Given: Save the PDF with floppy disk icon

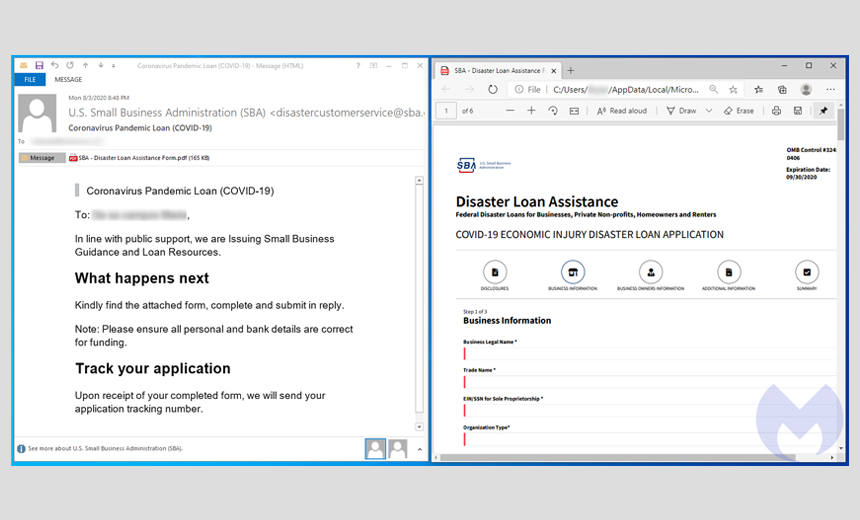Looking at the screenshot, I should pos(798,111).
